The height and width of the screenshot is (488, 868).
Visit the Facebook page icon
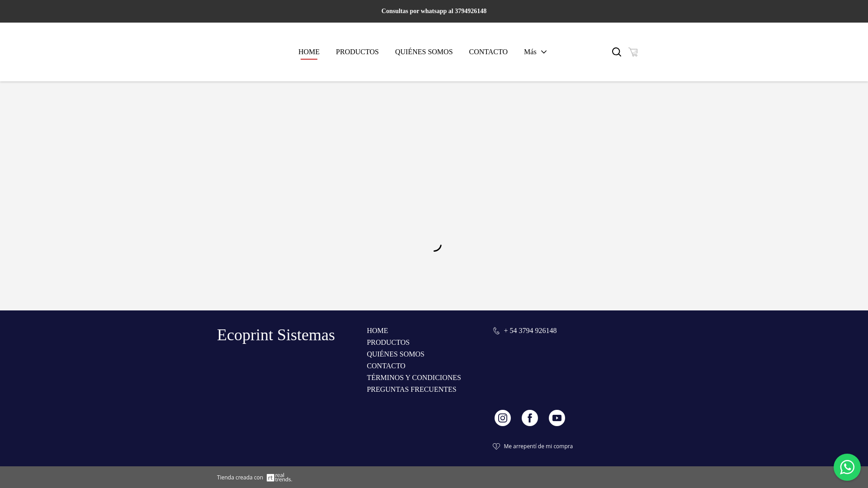coord(529,418)
